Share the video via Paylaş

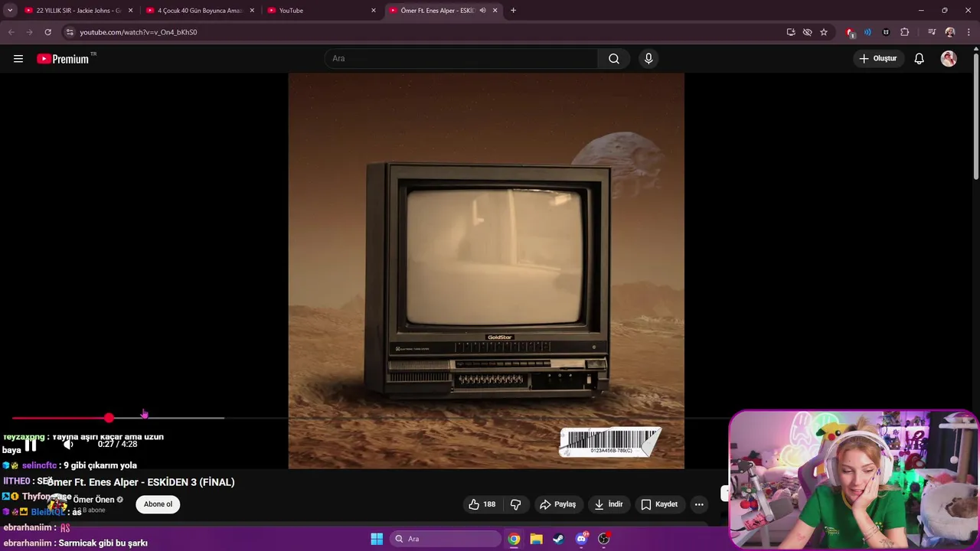557,504
